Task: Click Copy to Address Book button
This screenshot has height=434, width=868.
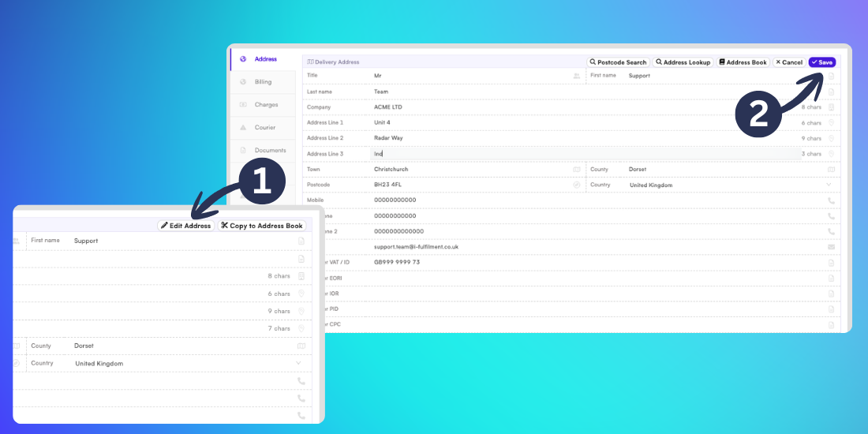Action: click(262, 226)
